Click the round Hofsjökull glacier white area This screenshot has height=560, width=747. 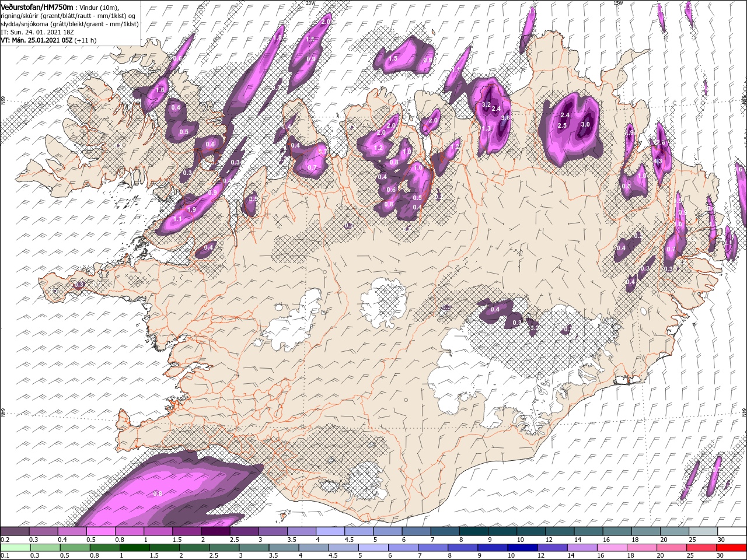click(x=383, y=302)
